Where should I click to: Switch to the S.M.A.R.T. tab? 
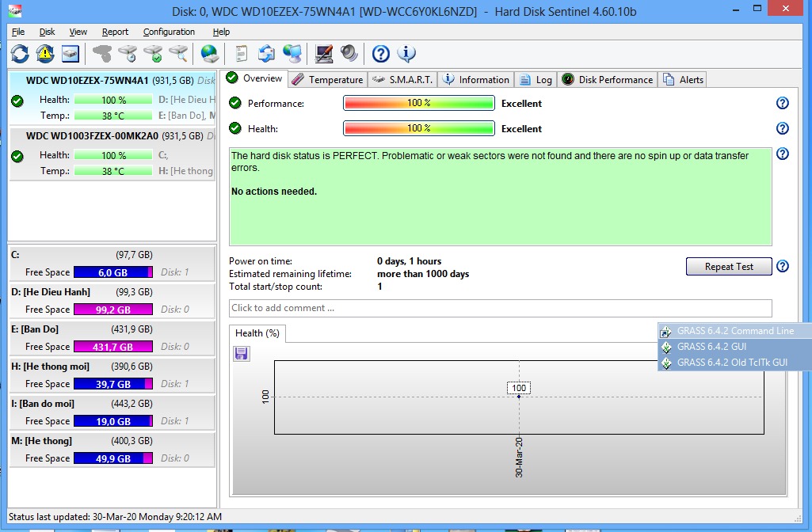(x=402, y=79)
